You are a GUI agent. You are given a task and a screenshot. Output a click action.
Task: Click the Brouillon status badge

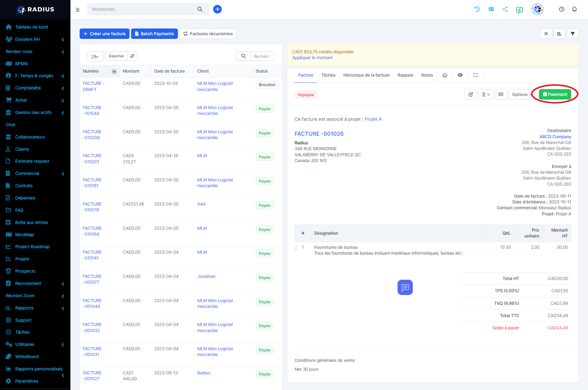(x=267, y=85)
